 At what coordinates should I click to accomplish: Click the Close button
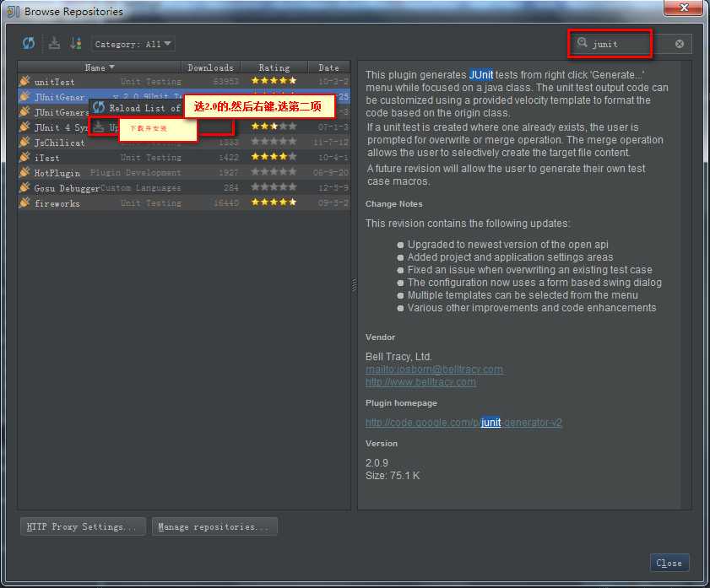[x=669, y=563]
